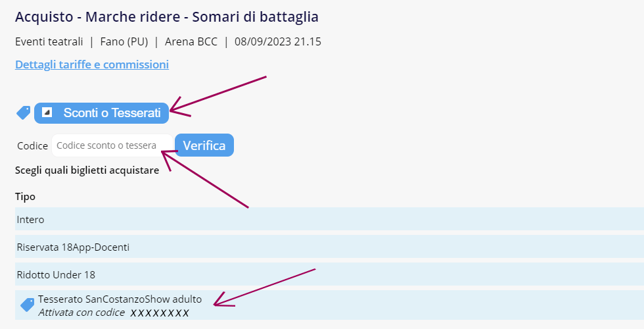The width and height of the screenshot is (644, 329).
Task: Focus the Codice sconto o tessera field
Action: point(112,145)
